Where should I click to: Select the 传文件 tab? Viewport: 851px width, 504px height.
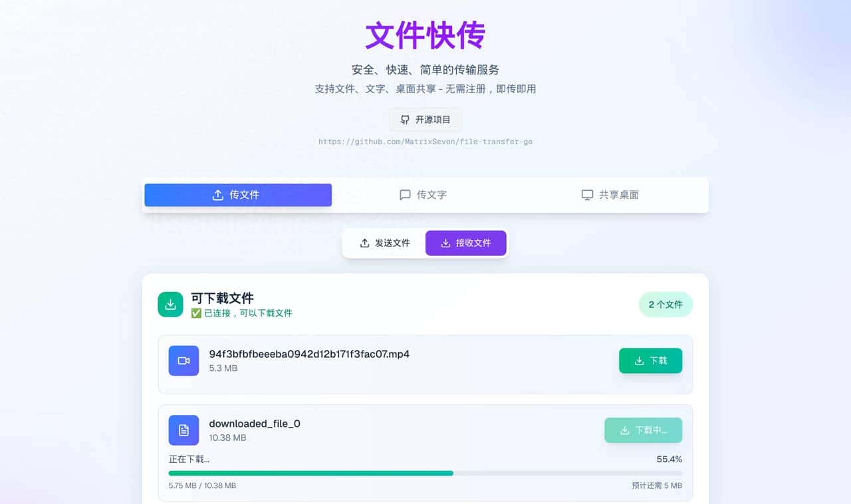pos(237,195)
